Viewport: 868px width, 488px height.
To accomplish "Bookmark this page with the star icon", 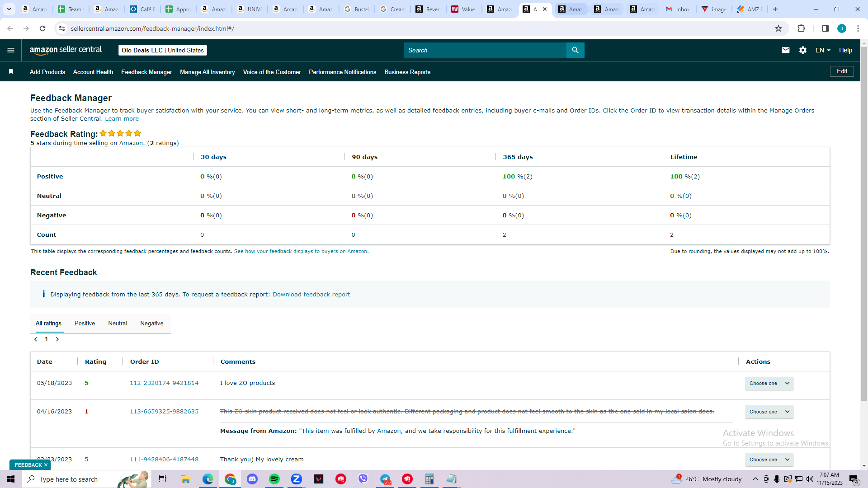I will point(778,28).
